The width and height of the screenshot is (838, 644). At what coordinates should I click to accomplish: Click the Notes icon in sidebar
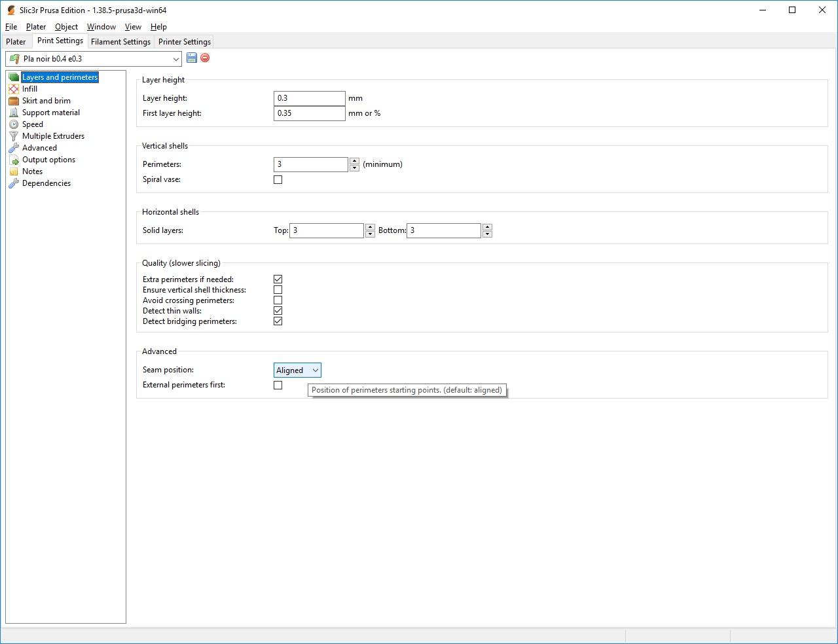[x=14, y=171]
